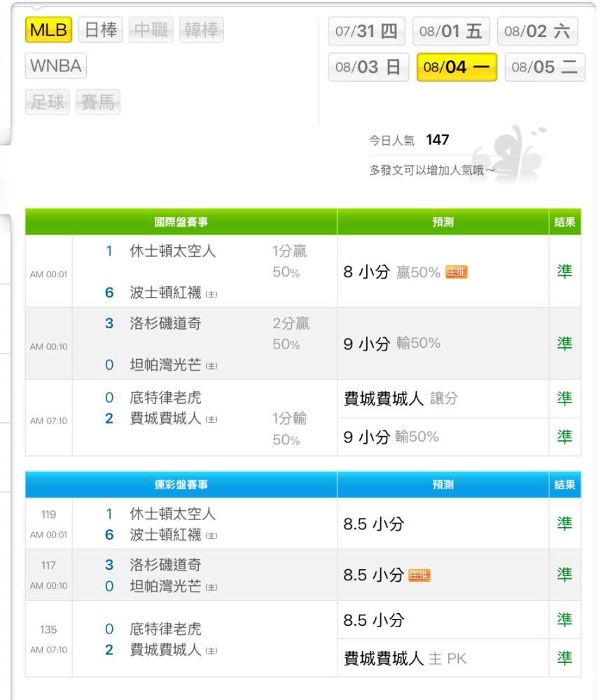Click 2分贏 50% odds for Dodgers game
603x700 pixels.
point(291,334)
